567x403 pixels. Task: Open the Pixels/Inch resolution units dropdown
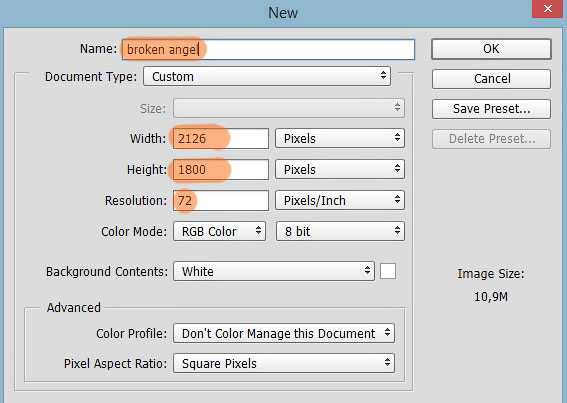click(x=340, y=200)
